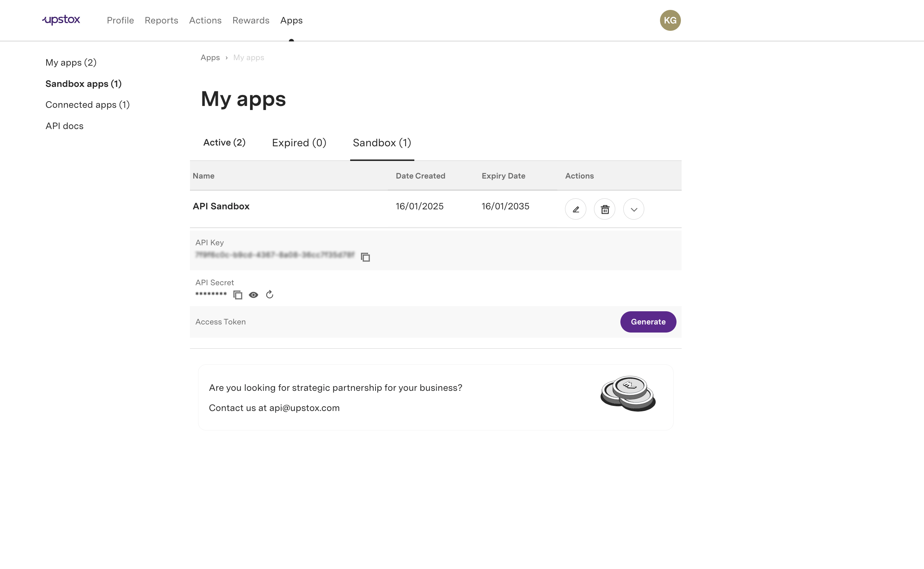The image size is (924, 569).
Task: Go to the Upstox logo home
Action: pos(61,20)
